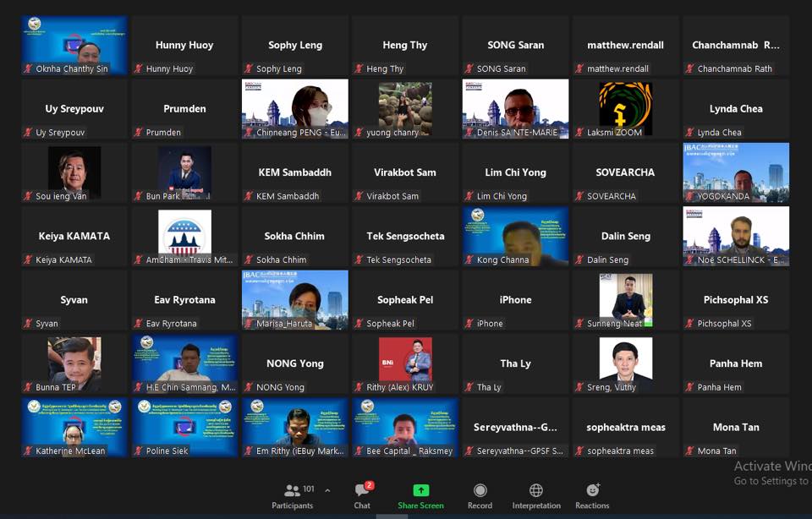Select Denis SAINTE-MARIE's video tile
812x519 pixels.
click(515, 108)
